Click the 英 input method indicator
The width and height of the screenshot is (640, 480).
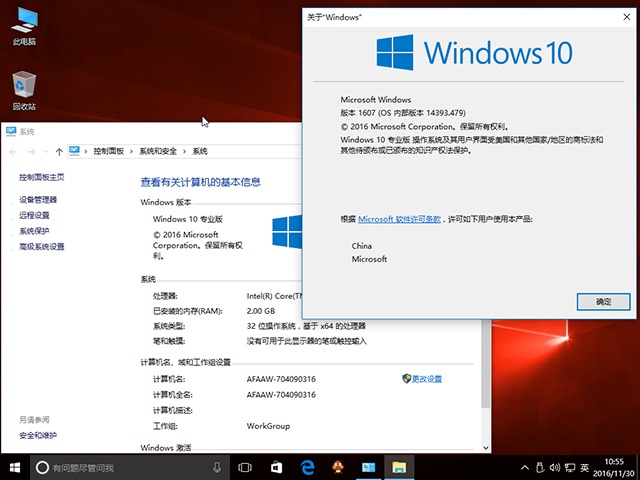(x=583, y=467)
